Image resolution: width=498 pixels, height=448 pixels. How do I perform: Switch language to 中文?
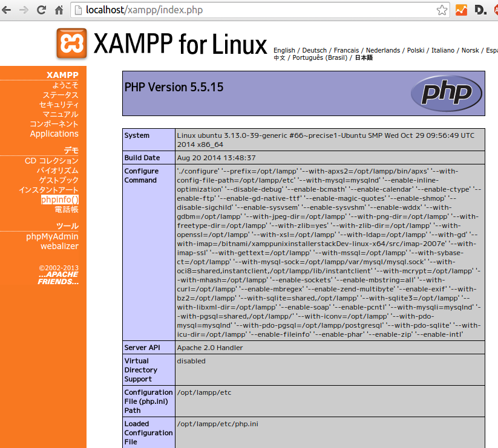coord(280,58)
